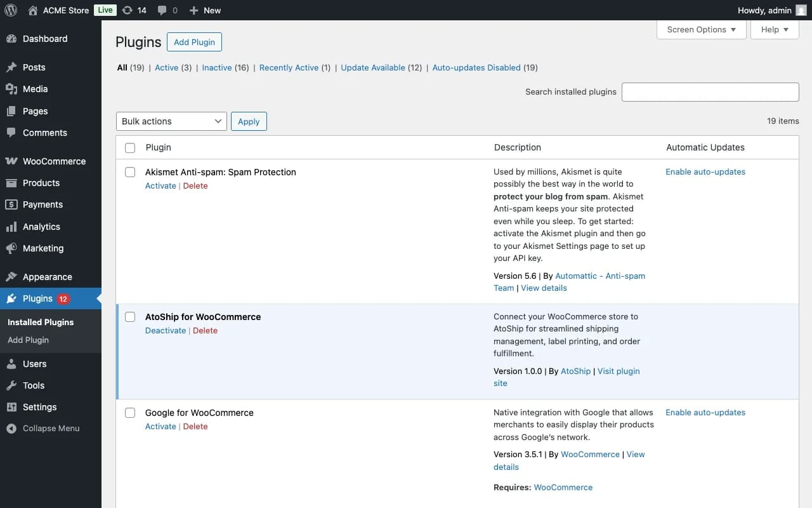Delete AtoShip for WooCommerce plugin
The image size is (812, 508).
pyautogui.click(x=205, y=330)
